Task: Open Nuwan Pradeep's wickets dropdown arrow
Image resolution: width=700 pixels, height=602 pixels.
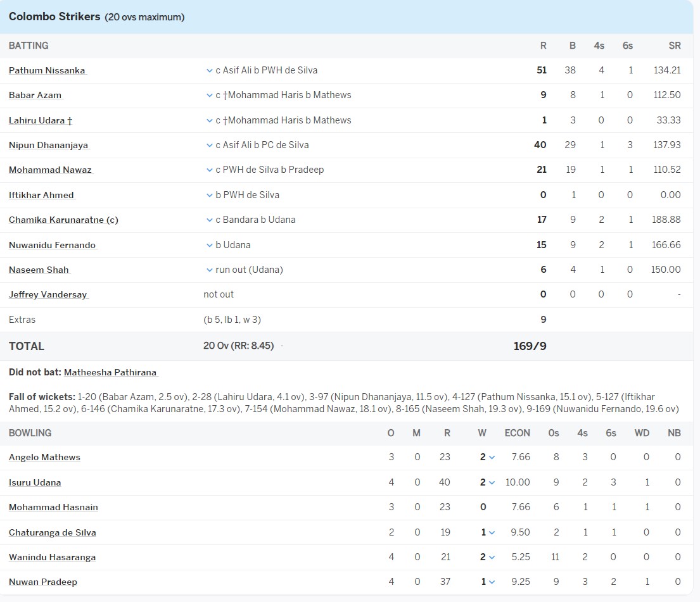Action: [492, 582]
